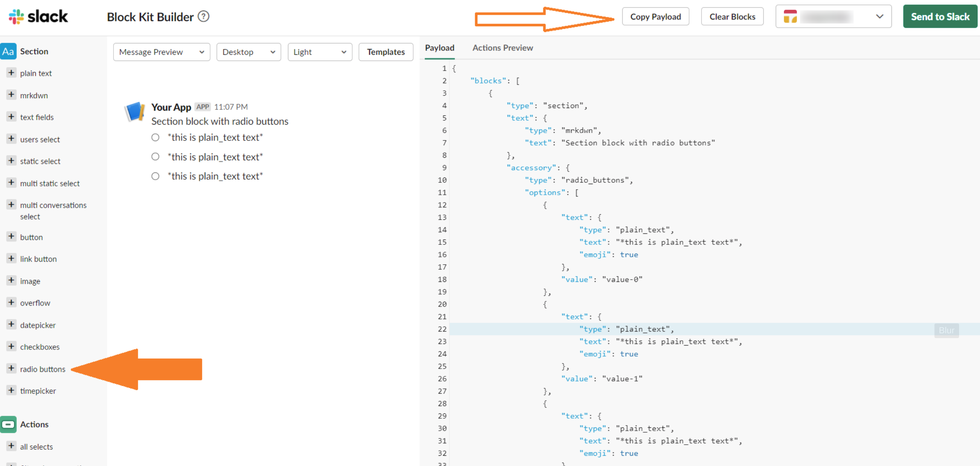Click plus icon next to radio buttons
The image size is (980, 466).
(x=11, y=369)
